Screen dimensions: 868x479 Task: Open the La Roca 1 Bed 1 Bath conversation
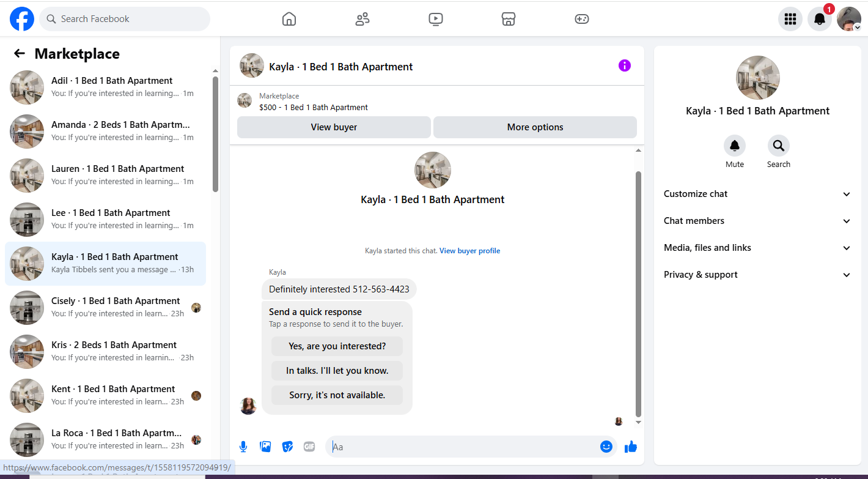tap(106, 440)
